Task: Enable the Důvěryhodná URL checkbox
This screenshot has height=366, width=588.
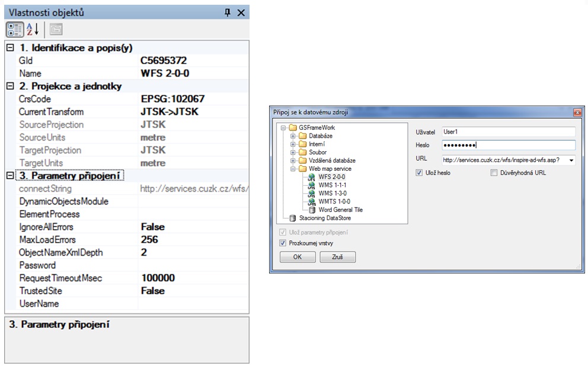Action: coord(494,173)
